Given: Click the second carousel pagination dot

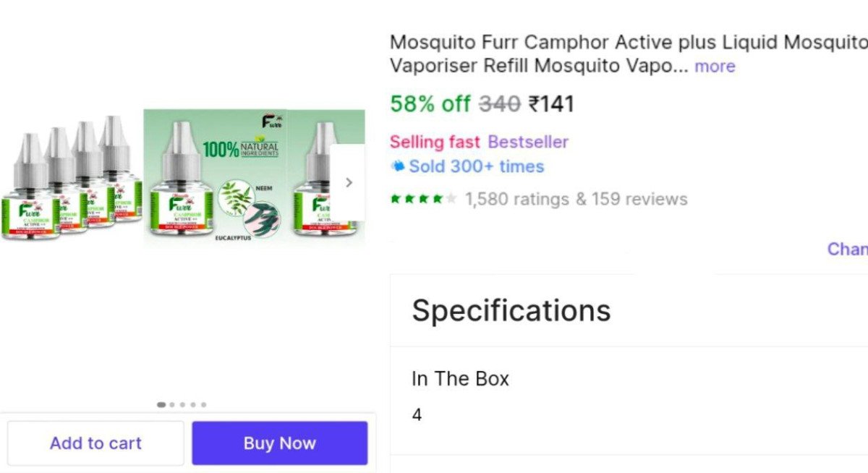Looking at the screenshot, I should (171, 405).
